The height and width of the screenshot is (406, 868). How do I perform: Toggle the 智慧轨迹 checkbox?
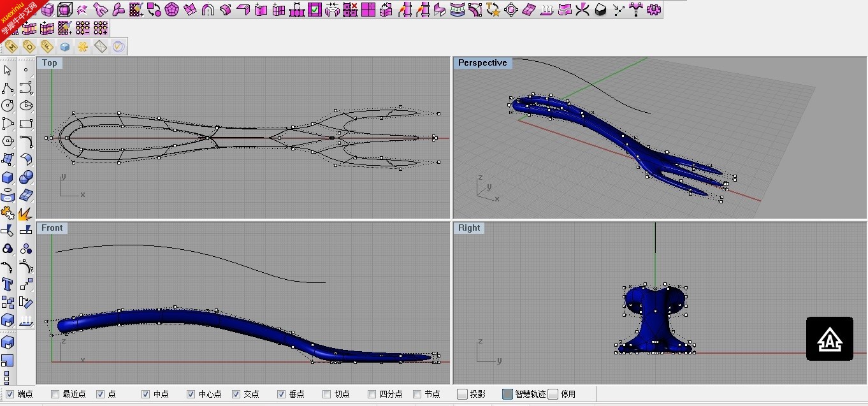point(507,394)
